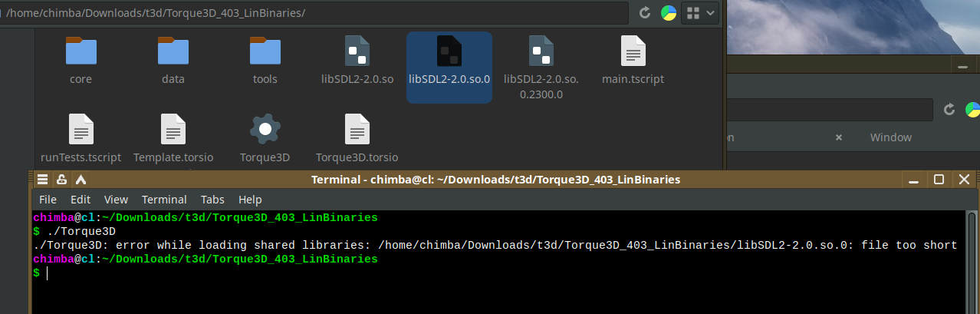
Task: Open the terminal View menu
Action: click(x=116, y=199)
